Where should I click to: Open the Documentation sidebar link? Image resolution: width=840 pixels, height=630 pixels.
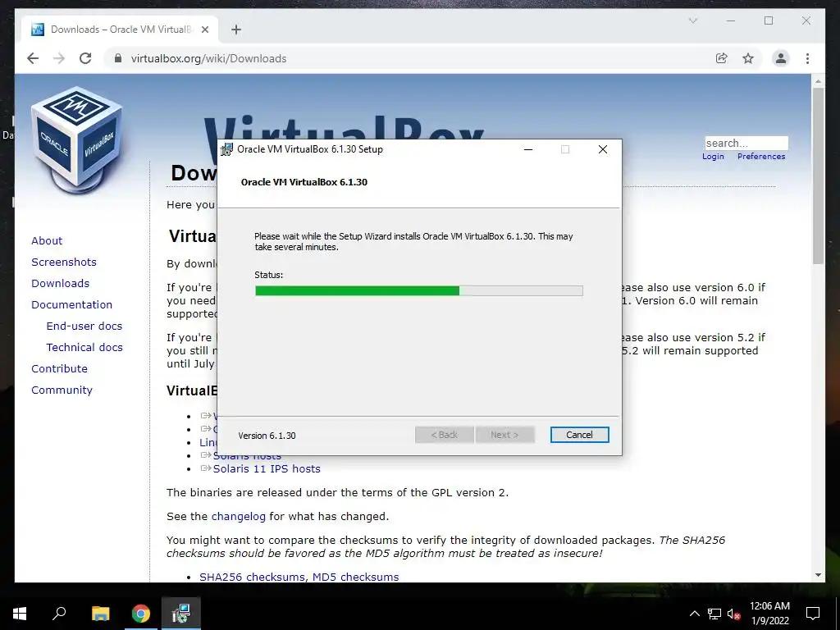72,305
